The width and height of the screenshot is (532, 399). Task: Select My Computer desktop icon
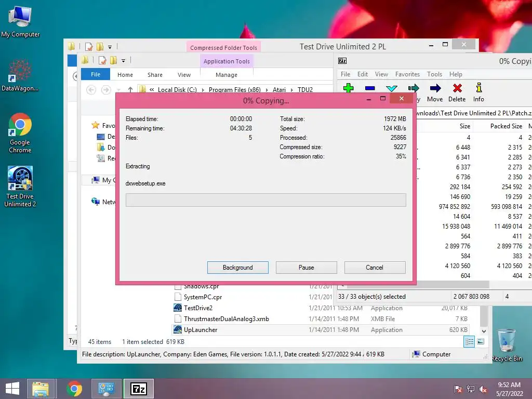(20, 22)
